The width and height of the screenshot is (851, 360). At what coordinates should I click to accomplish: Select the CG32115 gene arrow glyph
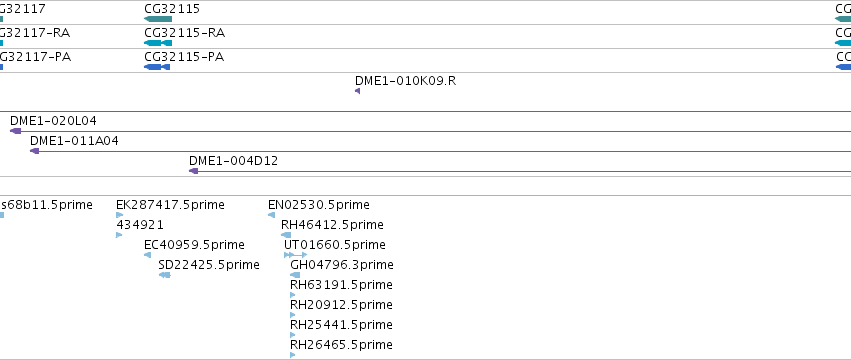(x=158, y=19)
